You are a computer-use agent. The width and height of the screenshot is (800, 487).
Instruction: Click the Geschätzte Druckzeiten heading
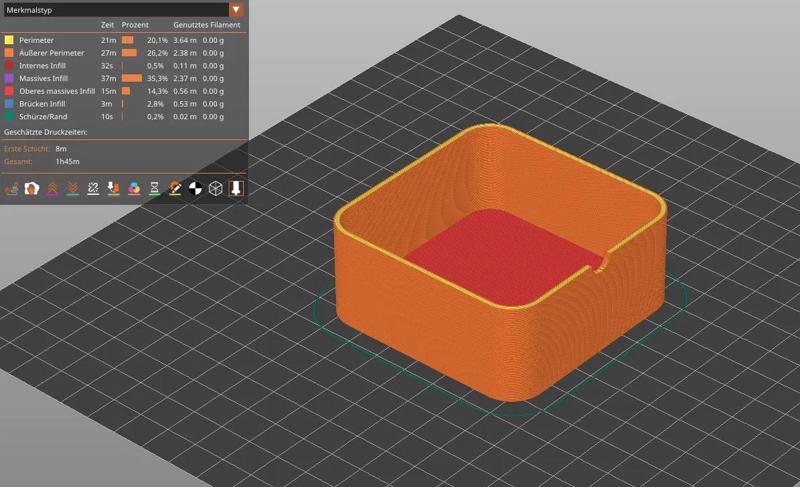point(45,132)
